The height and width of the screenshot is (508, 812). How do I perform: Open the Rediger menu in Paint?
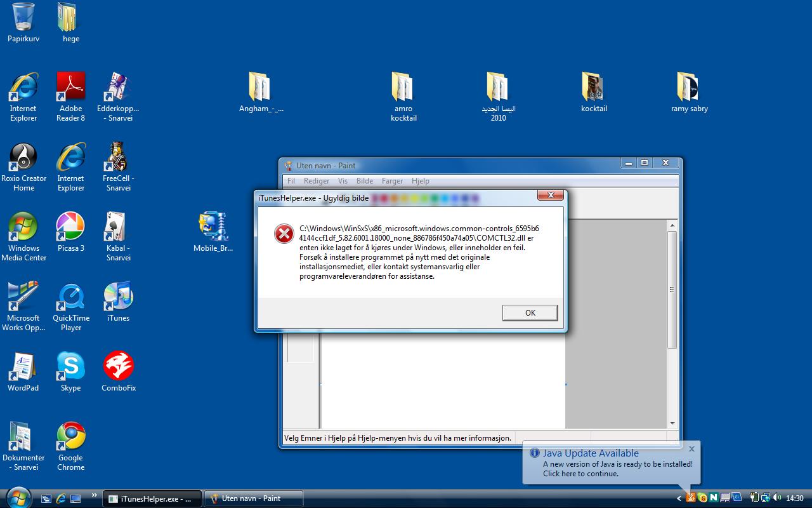(317, 181)
